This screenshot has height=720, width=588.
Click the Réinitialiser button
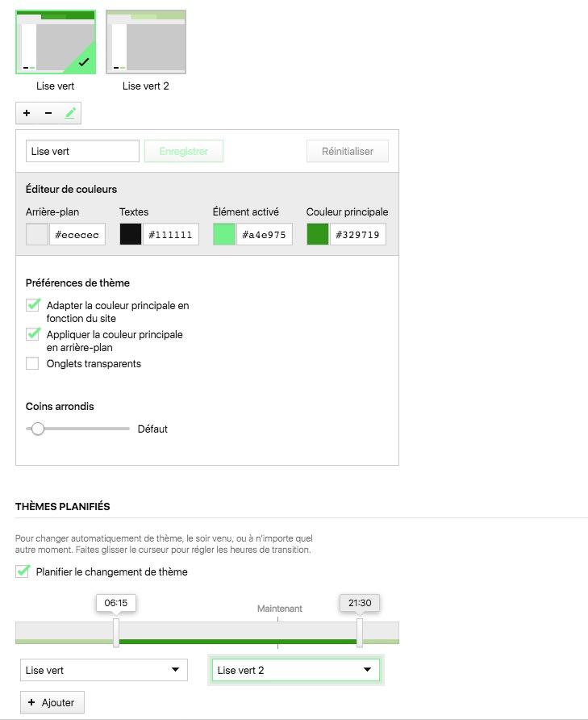[x=347, y=151]
